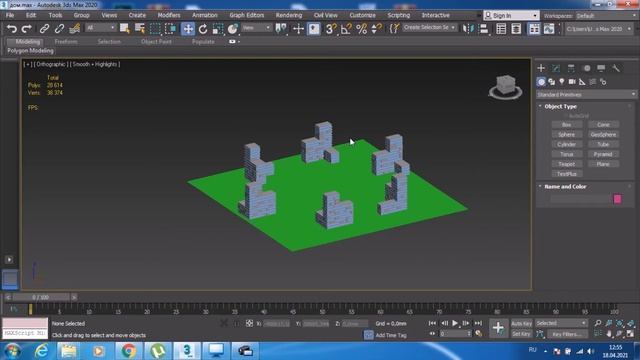Click the Torus primitive button
The height and width of the screenshot is (360, 640).
[567, 154]
